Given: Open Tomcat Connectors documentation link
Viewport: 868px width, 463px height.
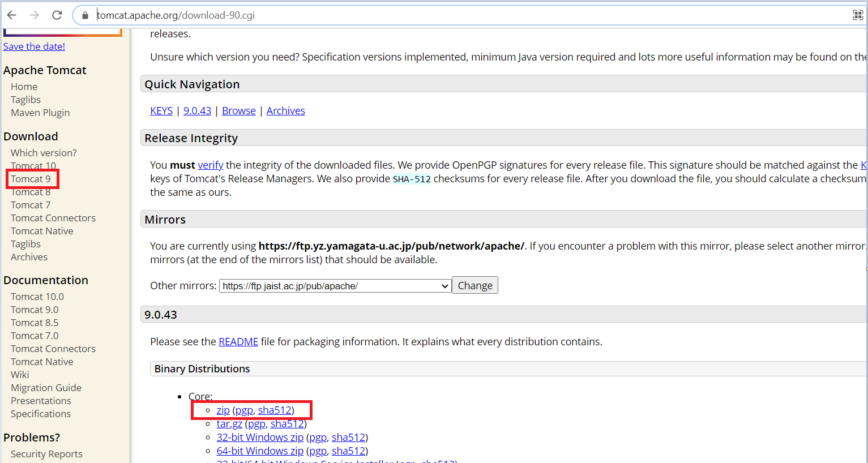Looking at the screenshot, I should click(x=53, y=349).
